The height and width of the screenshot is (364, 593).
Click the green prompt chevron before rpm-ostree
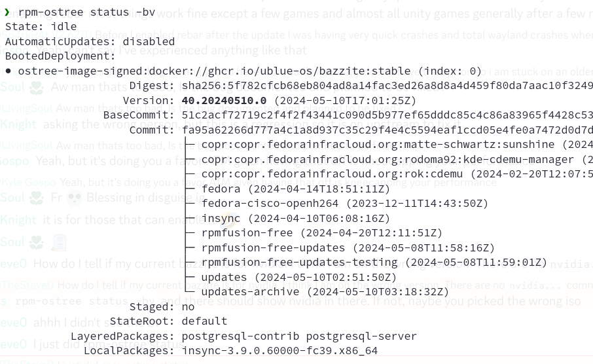7,12
